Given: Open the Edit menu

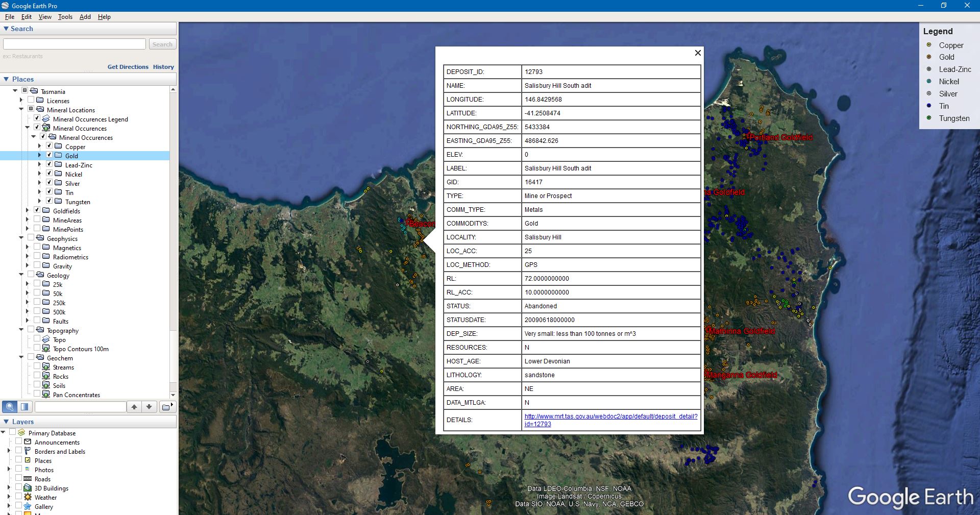Looking at the screenshot, I should (x=27, y=17).
